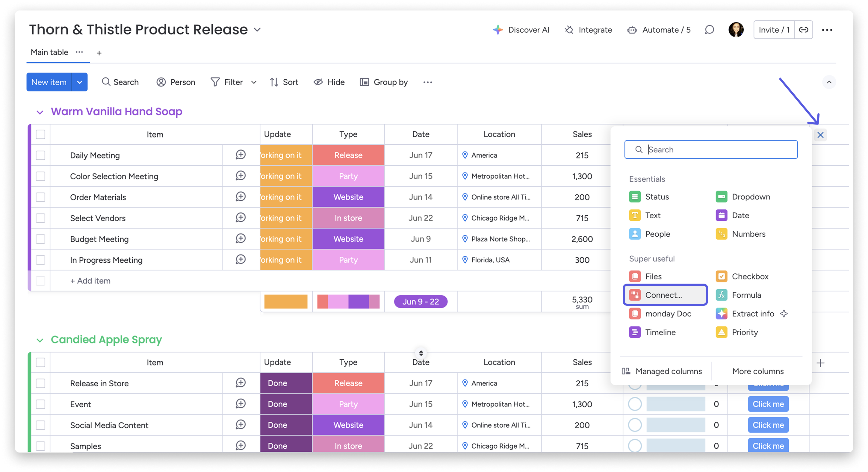Collapse the Warm Vanilla Hand Soap group

(40, 112)
